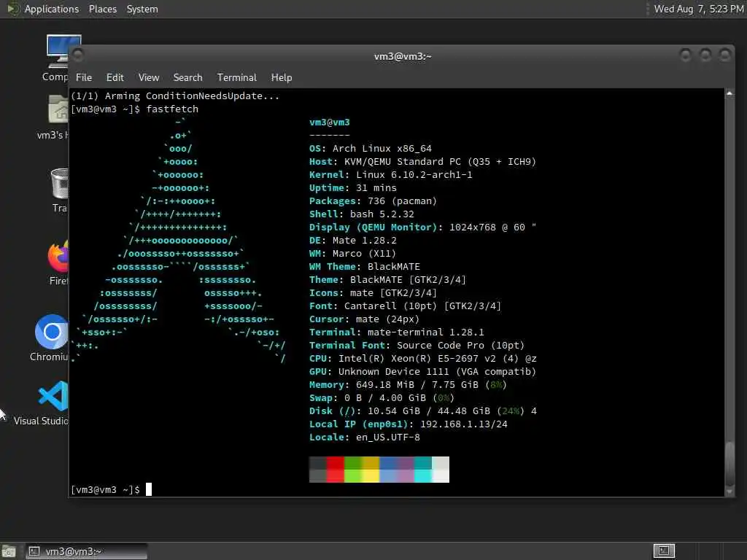Click the terminal scrollbar down arrow
Image resolution: width=747 pixels, height=560 pixels.
coord(729,491)
